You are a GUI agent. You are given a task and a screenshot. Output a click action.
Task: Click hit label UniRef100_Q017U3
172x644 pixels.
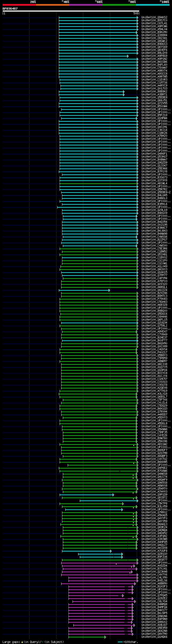click(x=154, y=89)
